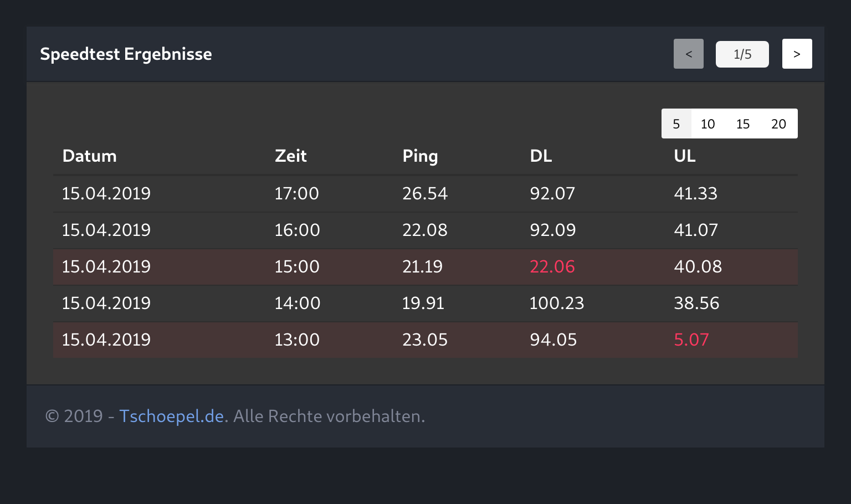Select the 14:00 result row
Viewport: 851px width, 504px height.
(x=297, y=303)
